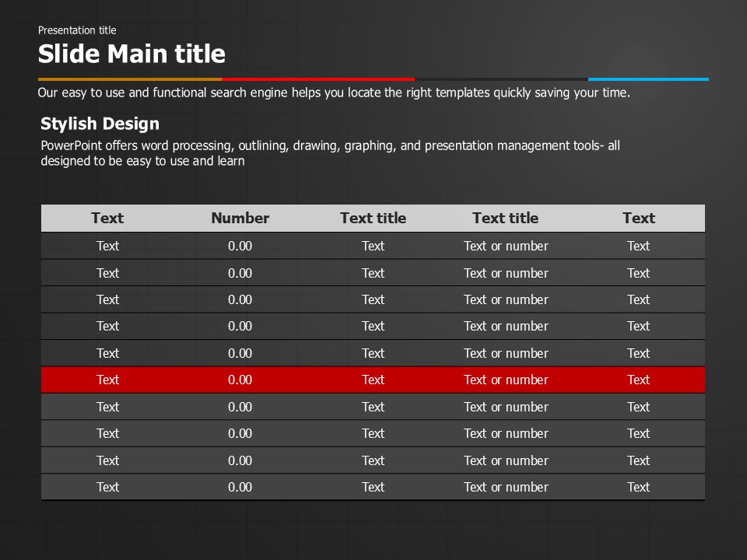Select the "Stylish Design" subheading
Screen dimensions: 747x560
click(100, 124)
